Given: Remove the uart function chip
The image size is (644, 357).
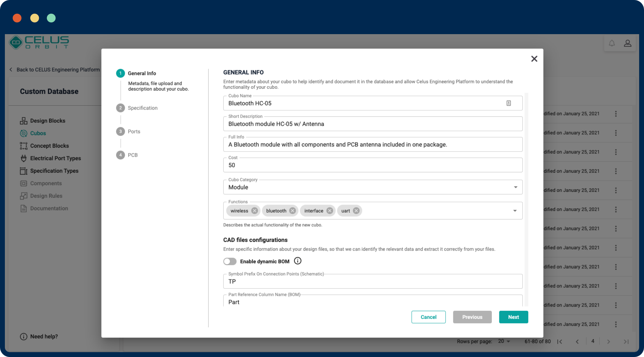Looking at the screenshot, I should click(356, 211).
